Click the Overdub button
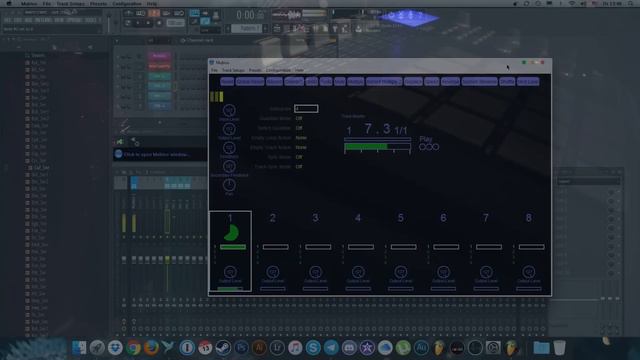 point(294,82)
